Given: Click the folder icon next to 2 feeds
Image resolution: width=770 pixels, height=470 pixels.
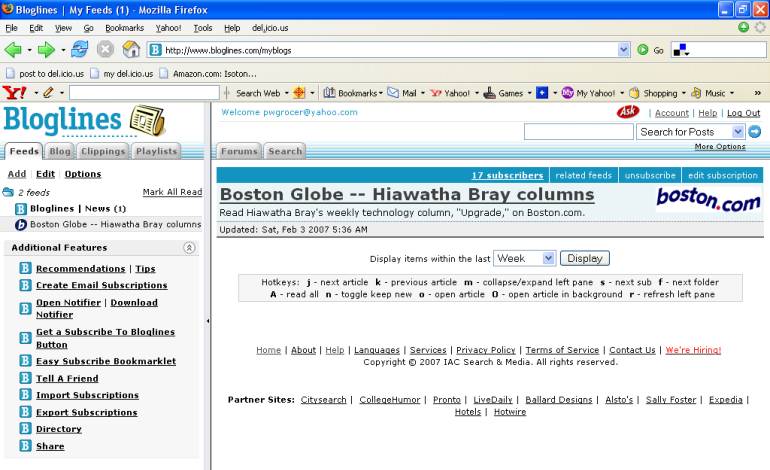Looking at the screenshot, I should click(8, 192).
